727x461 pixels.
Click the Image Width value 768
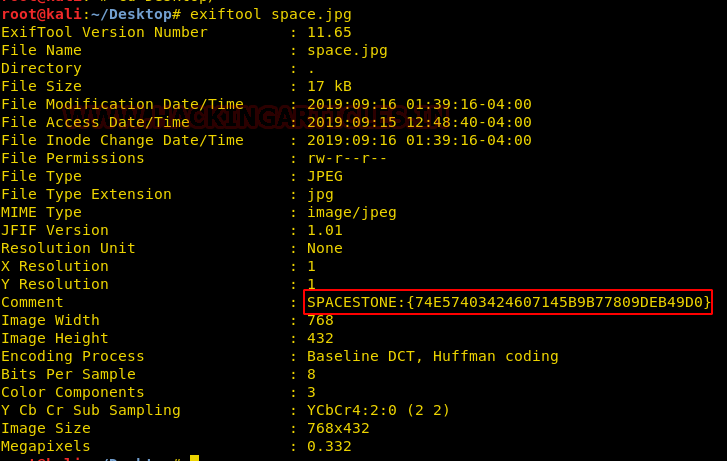click(x=320, y=320)
